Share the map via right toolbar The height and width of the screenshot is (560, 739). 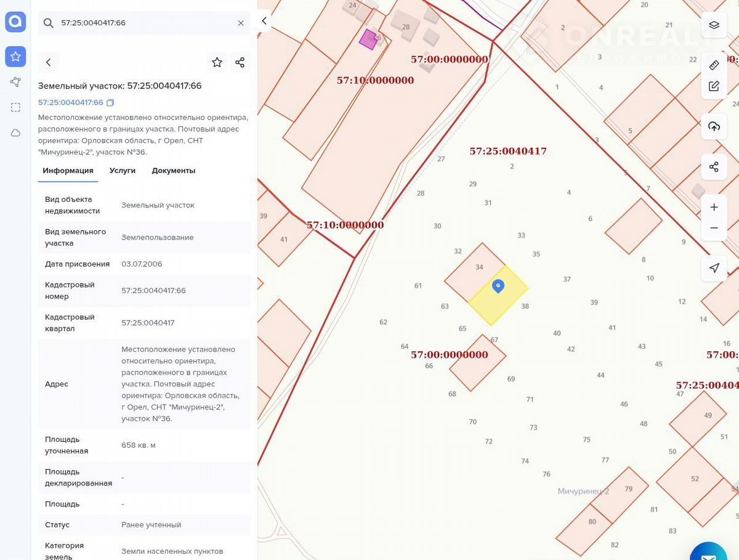point(714,167)
